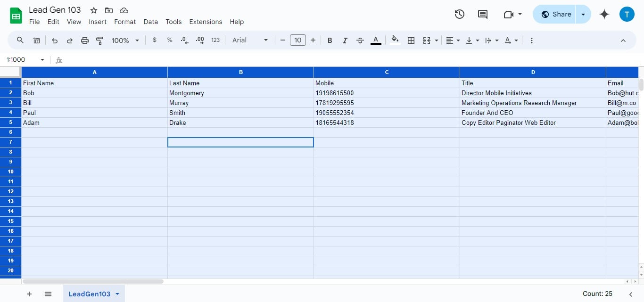This screenshot has height=302, width=644.
Task: Open the zoom level dropdown
Action: click(125, 40)
